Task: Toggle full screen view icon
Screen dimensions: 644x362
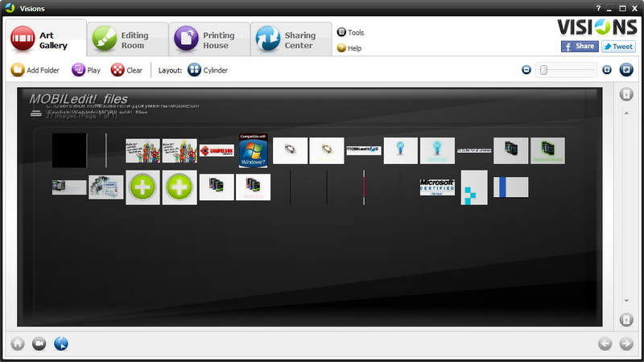Action: 626,70
